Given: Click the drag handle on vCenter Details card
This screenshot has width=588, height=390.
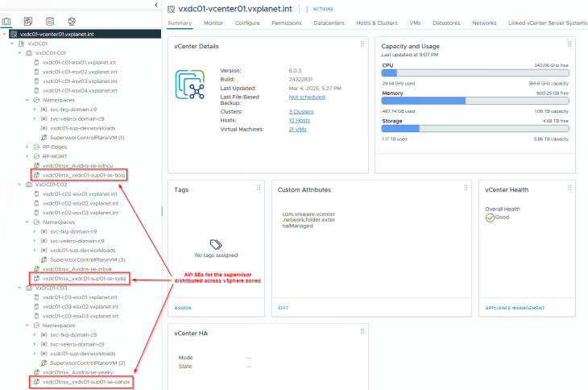Looking at the screenshot, I should pyautogui.click(x=363, y=44).
